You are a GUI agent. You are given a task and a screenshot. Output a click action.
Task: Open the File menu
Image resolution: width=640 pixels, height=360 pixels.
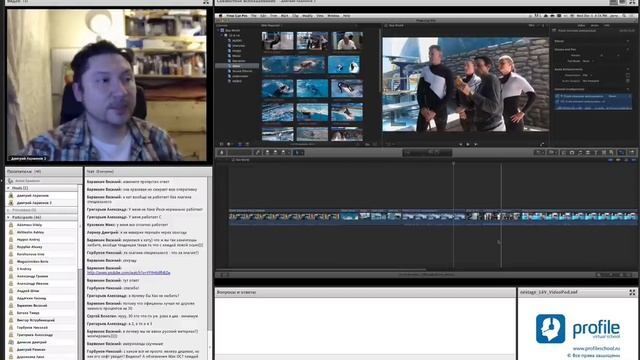pos(253,16)
